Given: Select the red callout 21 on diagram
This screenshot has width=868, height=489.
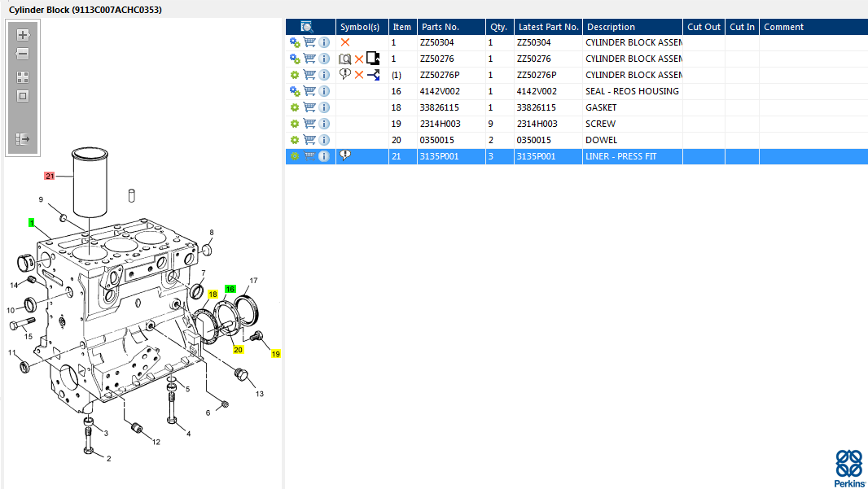Looking at the screenshot, I should click(x=50, y=176).
